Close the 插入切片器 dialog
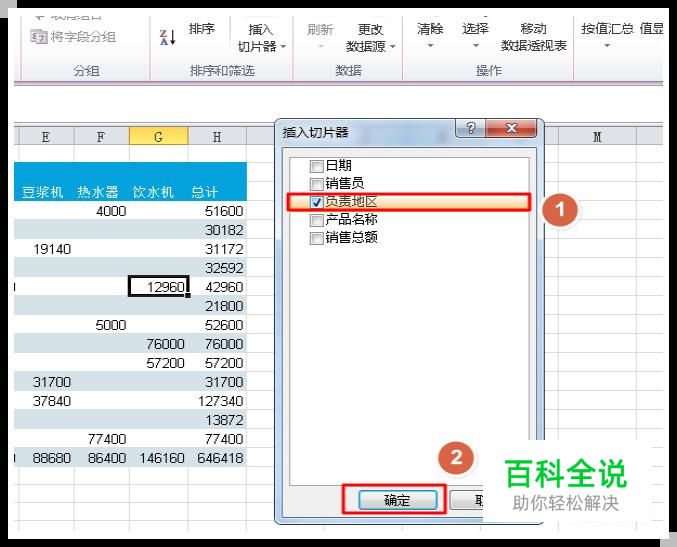This screenshot has width=677, height=547. tap(511, 128)
